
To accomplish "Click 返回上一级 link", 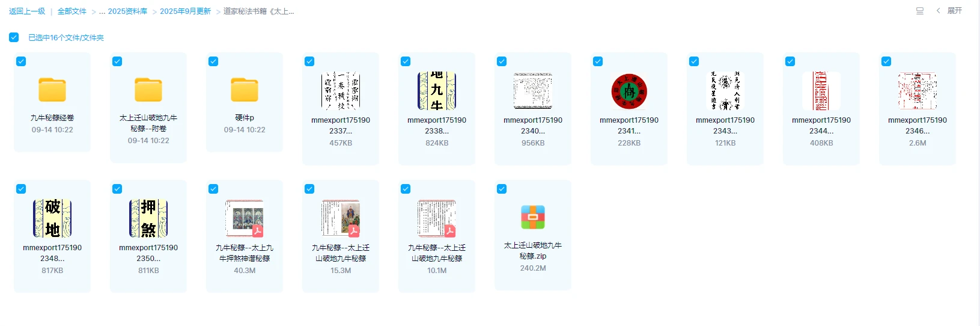I will (27, 11).
